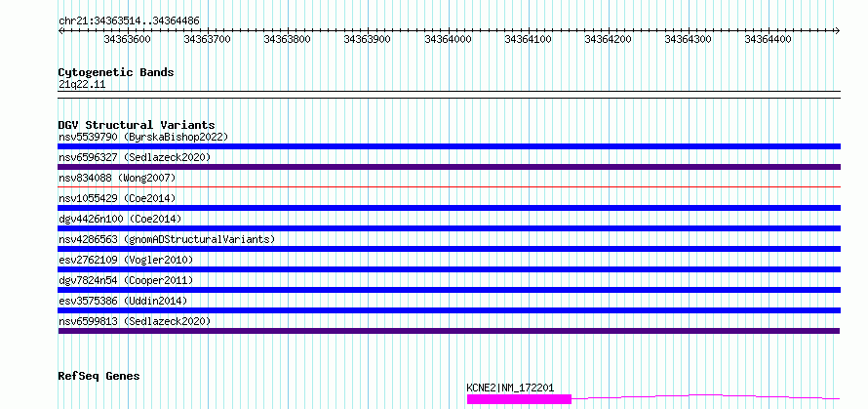Click the blue bar under nsv1055429
The width and height of the screenshot is (868, 409).
[449, 208]
